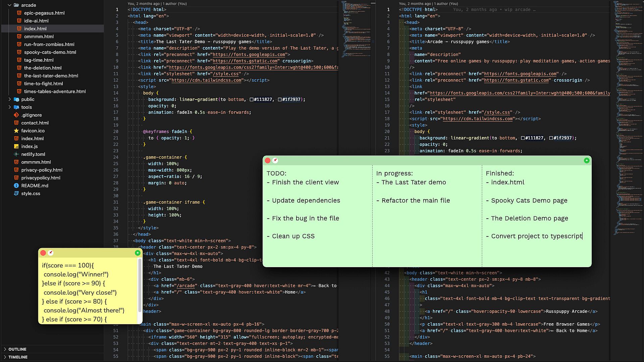Open the favicon.ico star icon file
The width and height of the screenshot is (644, 362).
coord(16,131)
